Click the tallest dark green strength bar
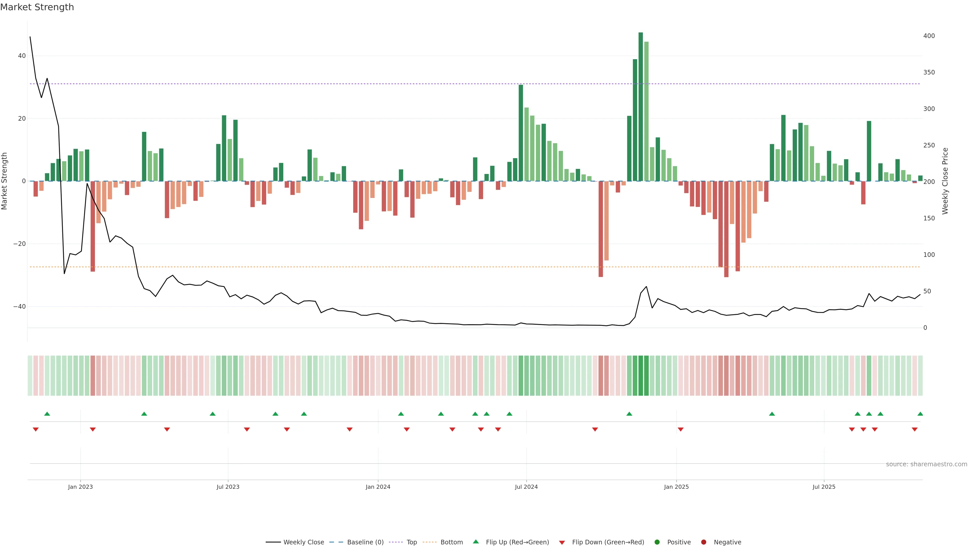This screenshot has height=551, width=980. coord(641,106)
